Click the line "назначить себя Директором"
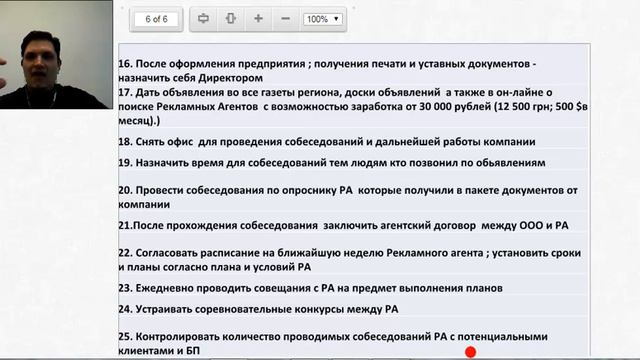The image size is (640, 360). tap(191, 78)
